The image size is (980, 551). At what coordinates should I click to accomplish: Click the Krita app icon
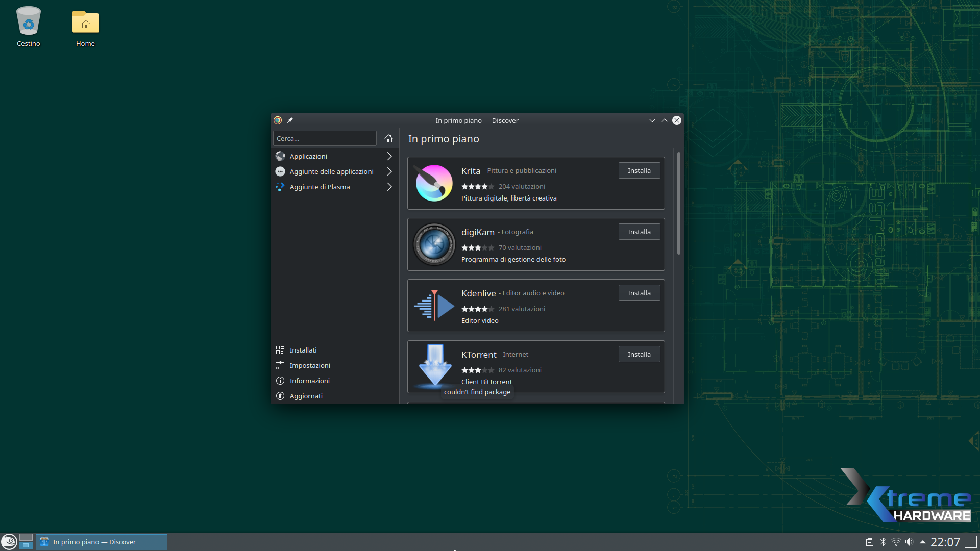pos(434,183)
